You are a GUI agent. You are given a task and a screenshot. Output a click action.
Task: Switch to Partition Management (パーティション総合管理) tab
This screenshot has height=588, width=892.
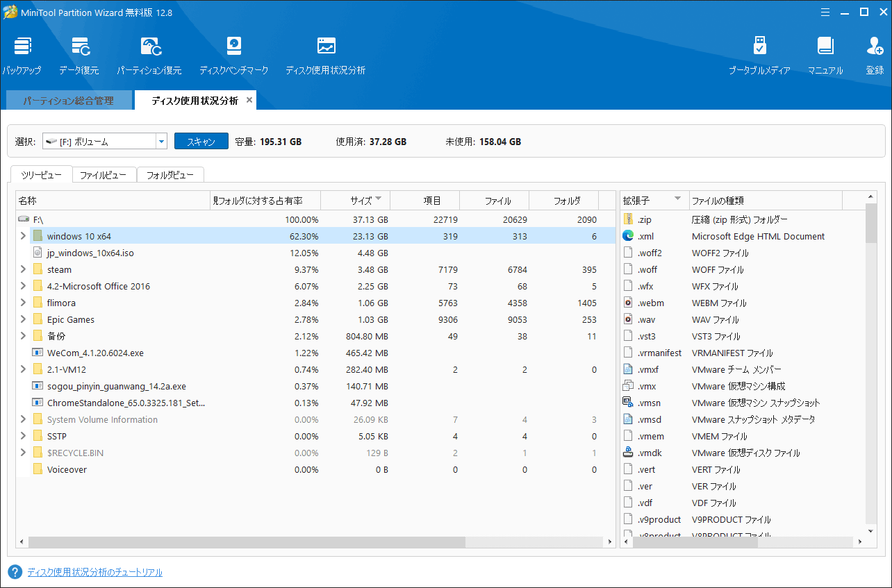(68, 101)
